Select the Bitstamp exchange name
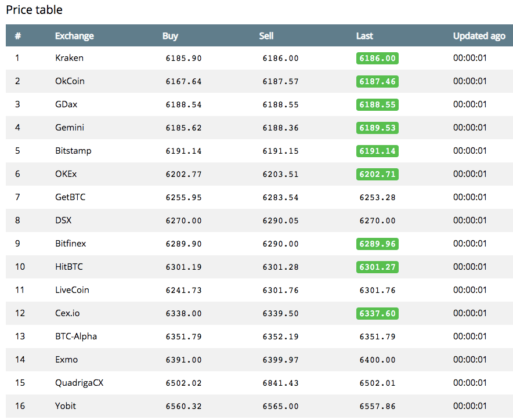The image size is (513, 420). (73, 151)
